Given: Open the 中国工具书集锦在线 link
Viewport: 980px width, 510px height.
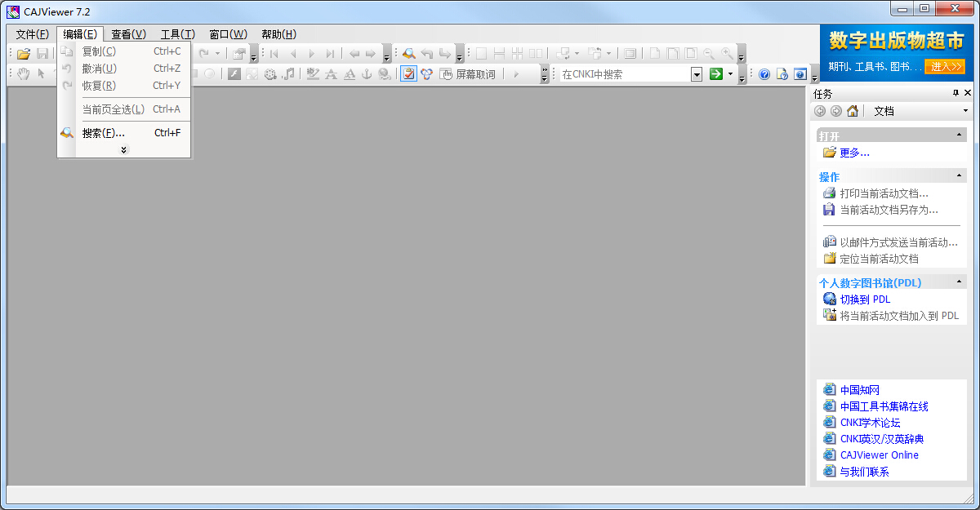Looking at the screenshot, I should point(884,406).
